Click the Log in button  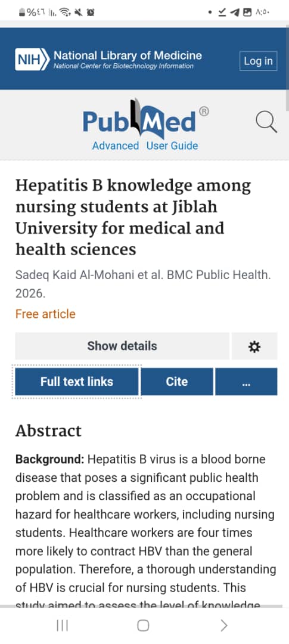(x=258, y=61)
